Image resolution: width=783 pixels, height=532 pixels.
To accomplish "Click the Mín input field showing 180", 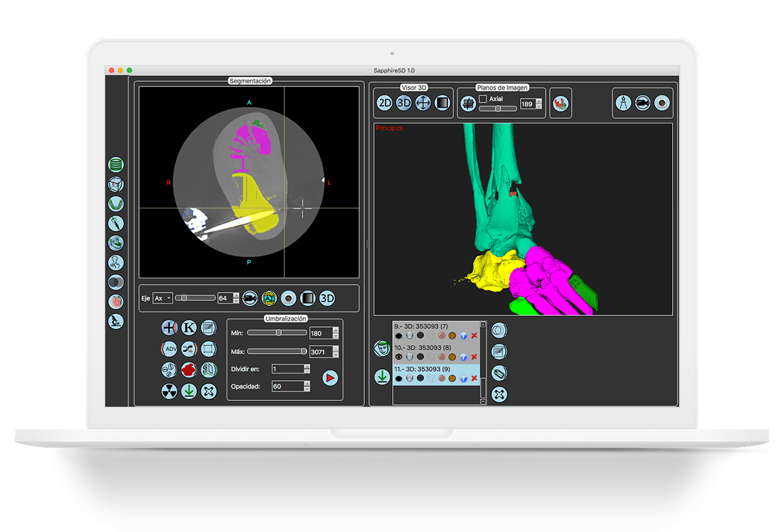I will click(321, 333).
